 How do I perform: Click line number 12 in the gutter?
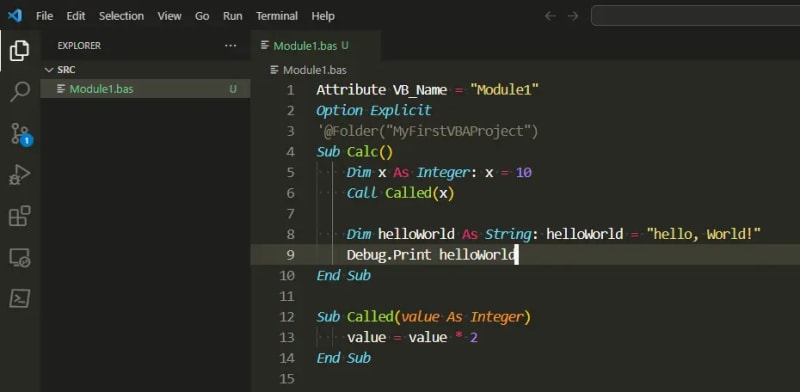pyautogui.click(x=288, y=317)
